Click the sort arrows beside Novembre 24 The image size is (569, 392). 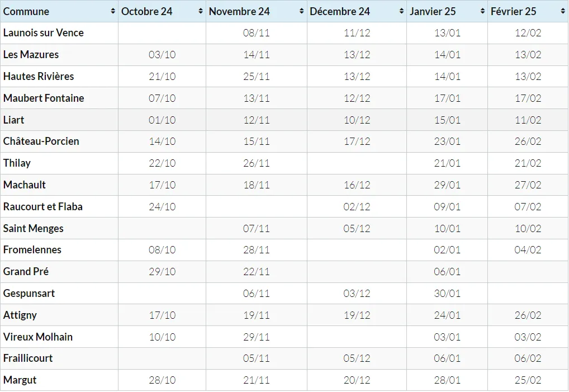pyautogui.click(x=302, y=11)
